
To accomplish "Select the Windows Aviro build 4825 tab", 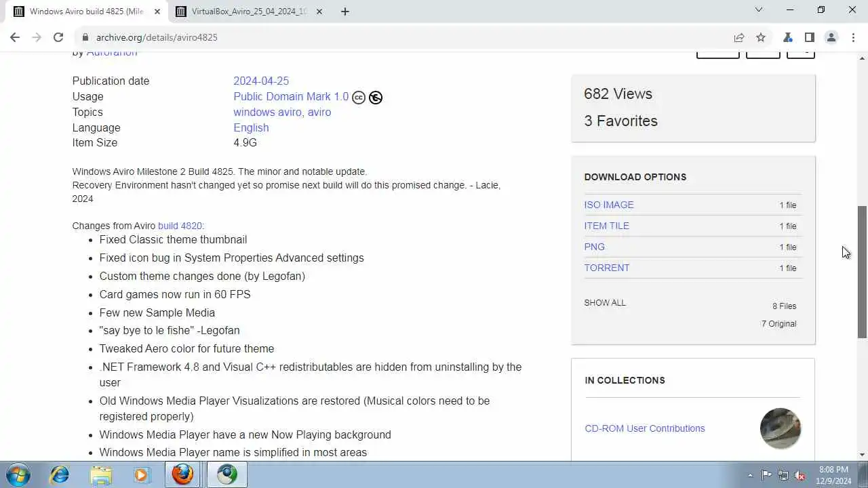I will (x=87, y=12).
